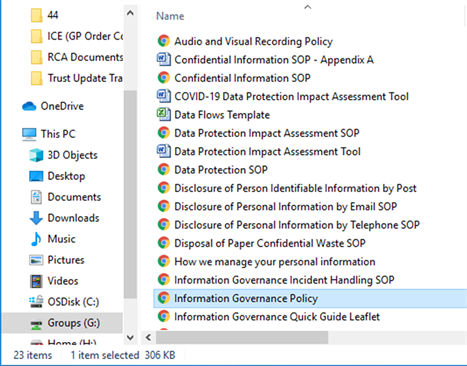467x366 pixels.
Task: Click Chrome icon for Information Governance Quick Guide Leaflet
Action: click(164, 316)
